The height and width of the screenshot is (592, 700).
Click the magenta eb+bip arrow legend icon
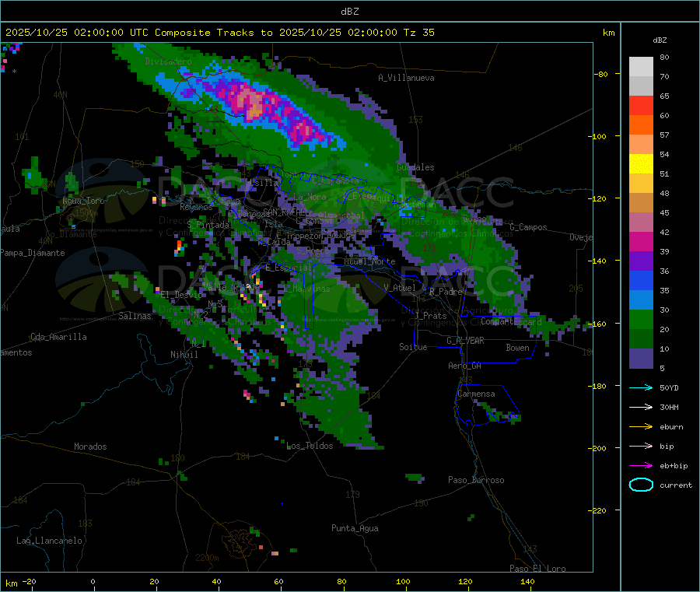tap(641, 466)
